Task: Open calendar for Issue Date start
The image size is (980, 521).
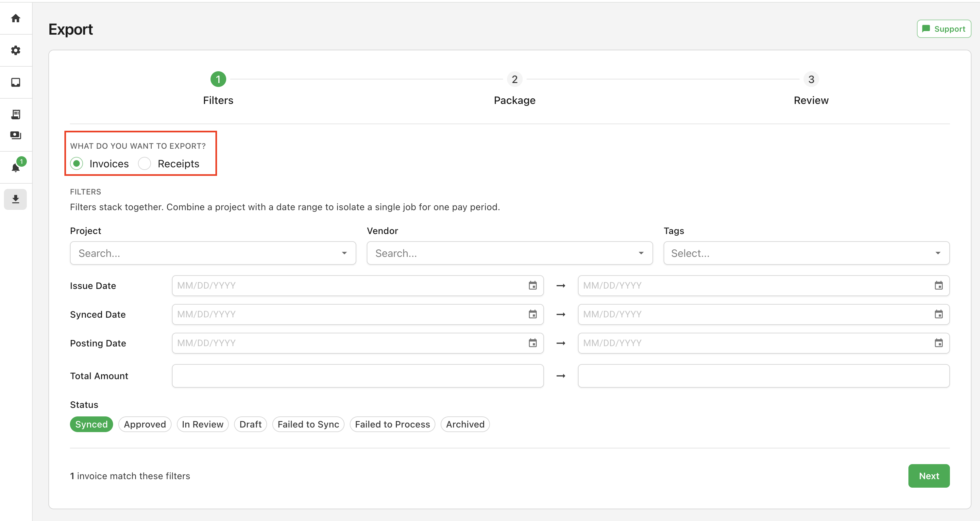Action: click(x=532, y=286)
